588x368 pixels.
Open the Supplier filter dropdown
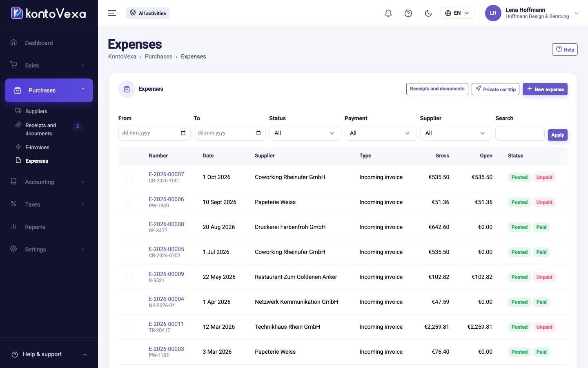456,133
